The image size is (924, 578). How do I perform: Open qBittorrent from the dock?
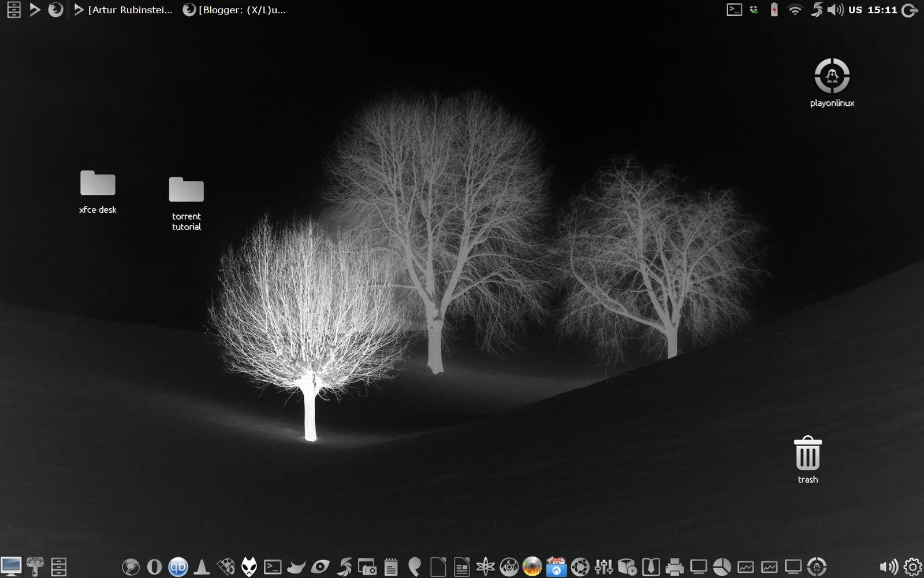point(178,567)
